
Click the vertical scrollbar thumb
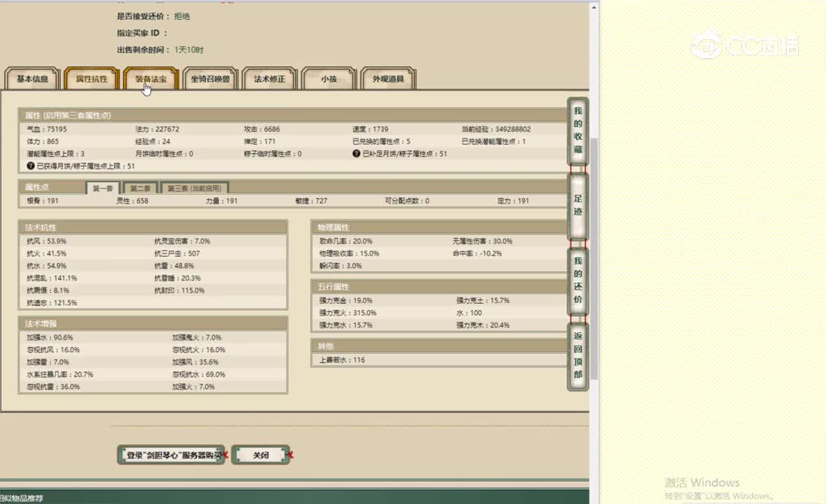coord(594,258)
